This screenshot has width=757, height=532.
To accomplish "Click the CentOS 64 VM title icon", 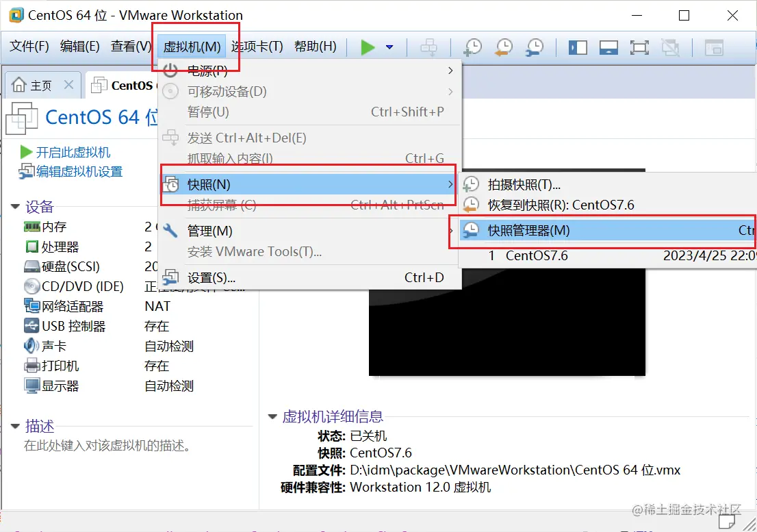I will [x=22, y=118].
